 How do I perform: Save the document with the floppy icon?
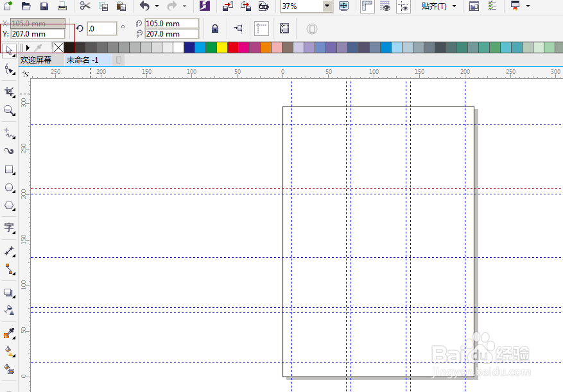[44, 6]
